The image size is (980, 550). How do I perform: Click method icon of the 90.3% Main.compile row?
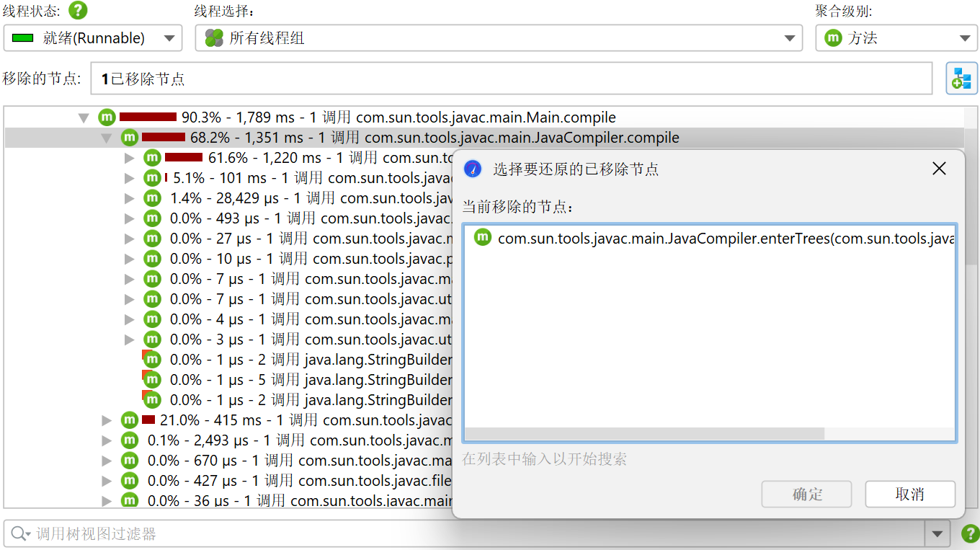(107, 117)
